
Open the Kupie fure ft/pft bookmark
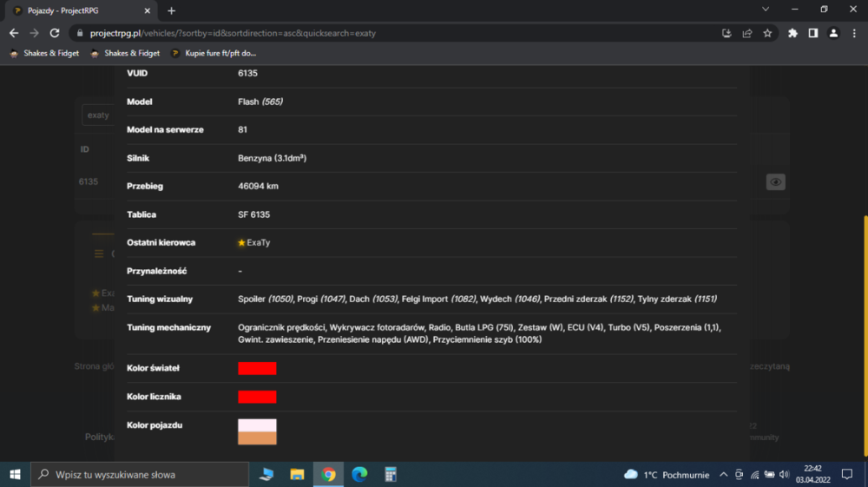point(214,53)
